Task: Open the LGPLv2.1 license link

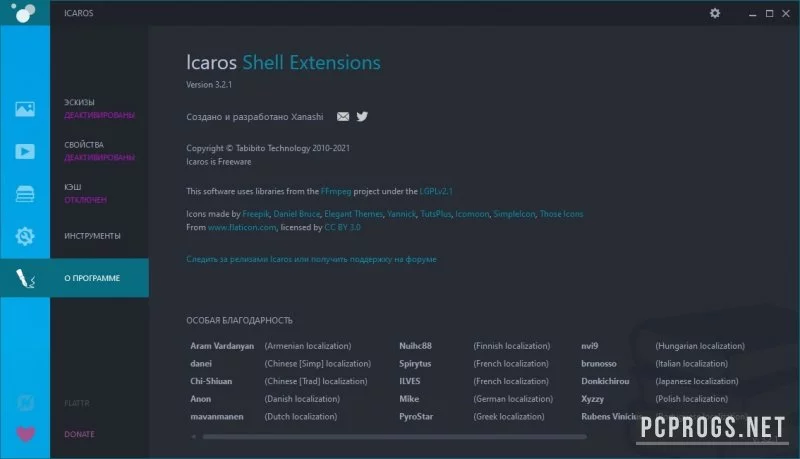Action: [436, 191]
